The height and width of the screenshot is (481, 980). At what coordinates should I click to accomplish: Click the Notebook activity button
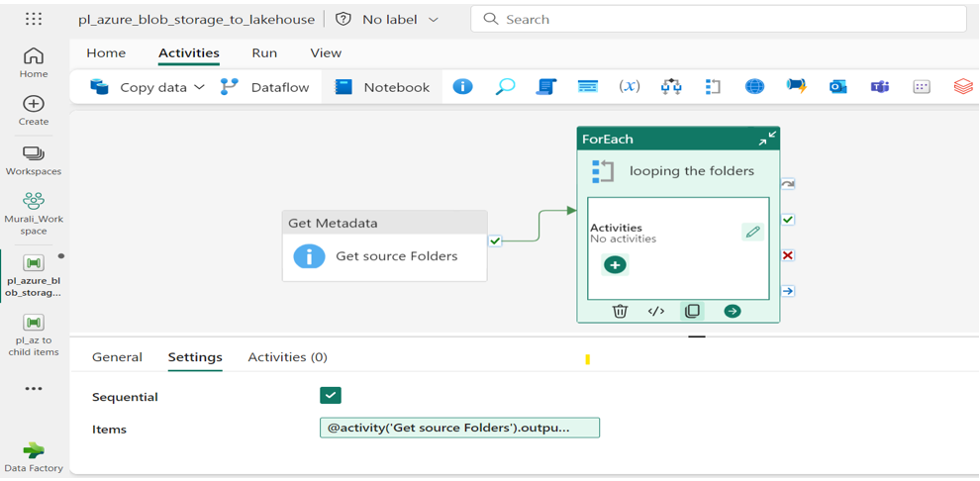pyautogui.click(x=382, y=87)
